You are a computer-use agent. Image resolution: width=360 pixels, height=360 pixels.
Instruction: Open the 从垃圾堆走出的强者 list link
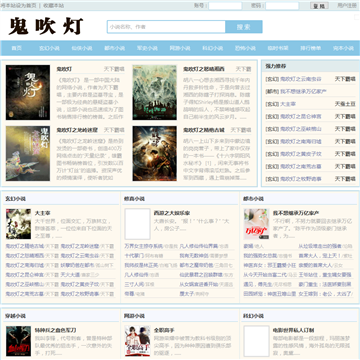320,246
